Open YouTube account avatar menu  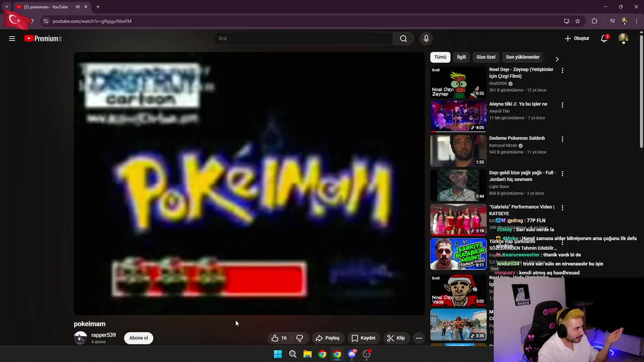click(x=623, y=39)
